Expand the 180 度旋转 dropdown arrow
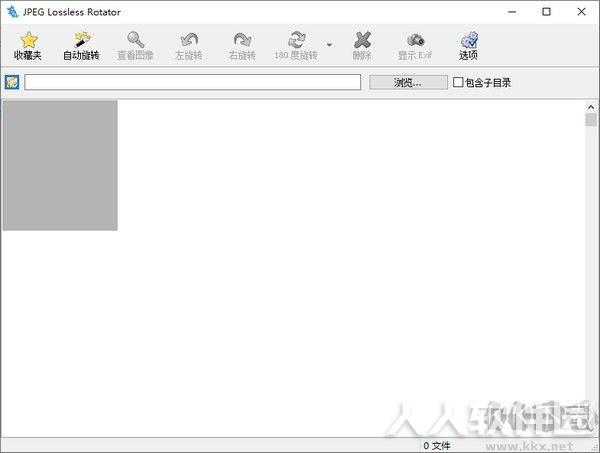 (x=329, y=45)
